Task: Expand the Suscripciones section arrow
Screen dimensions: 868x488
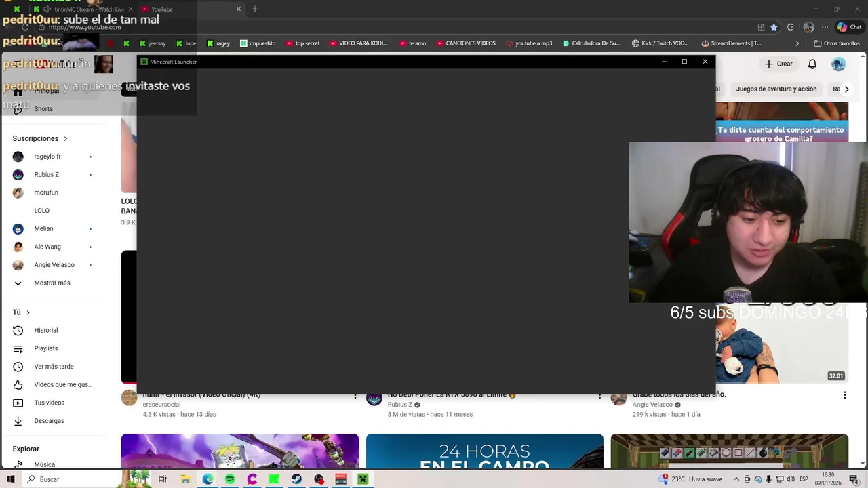Action: pos(66,138)
